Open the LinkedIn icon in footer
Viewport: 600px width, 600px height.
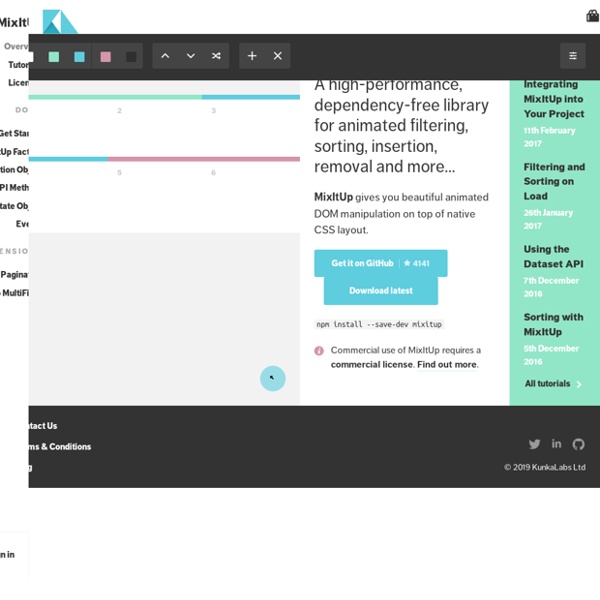(556, 443)
